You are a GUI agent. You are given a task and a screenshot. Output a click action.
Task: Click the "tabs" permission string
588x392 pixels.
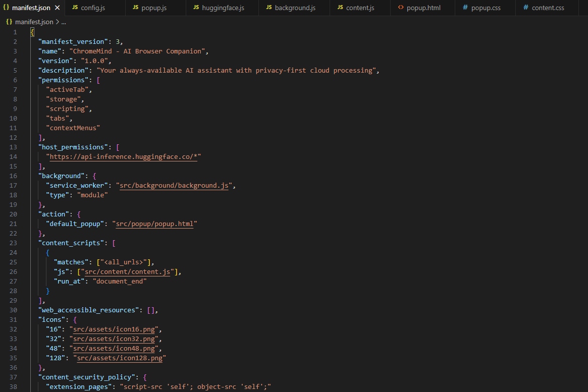58,119
